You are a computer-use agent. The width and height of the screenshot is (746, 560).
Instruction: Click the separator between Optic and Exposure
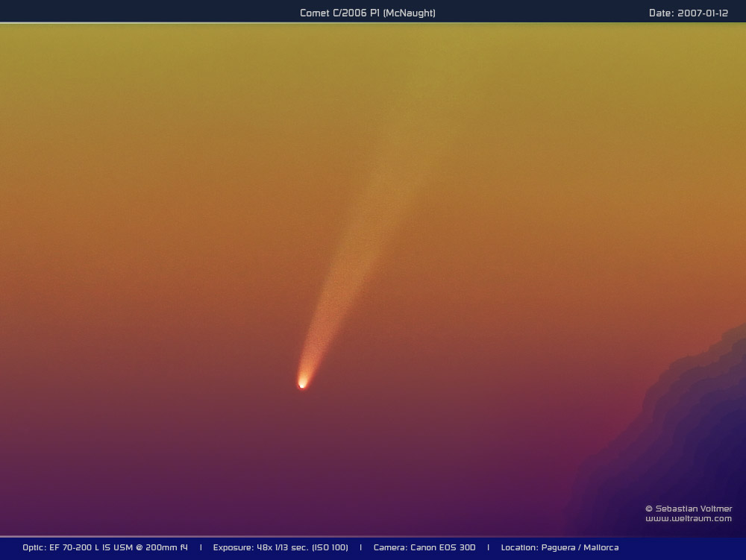coord(201,548)
